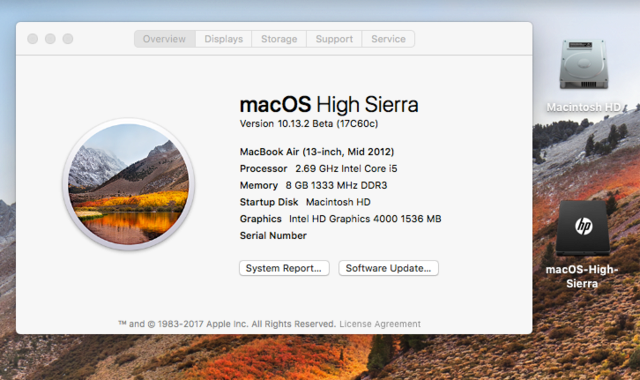The image size is (640, 380).
Task: Close the About This Mac window
Action: pos(33,39)
